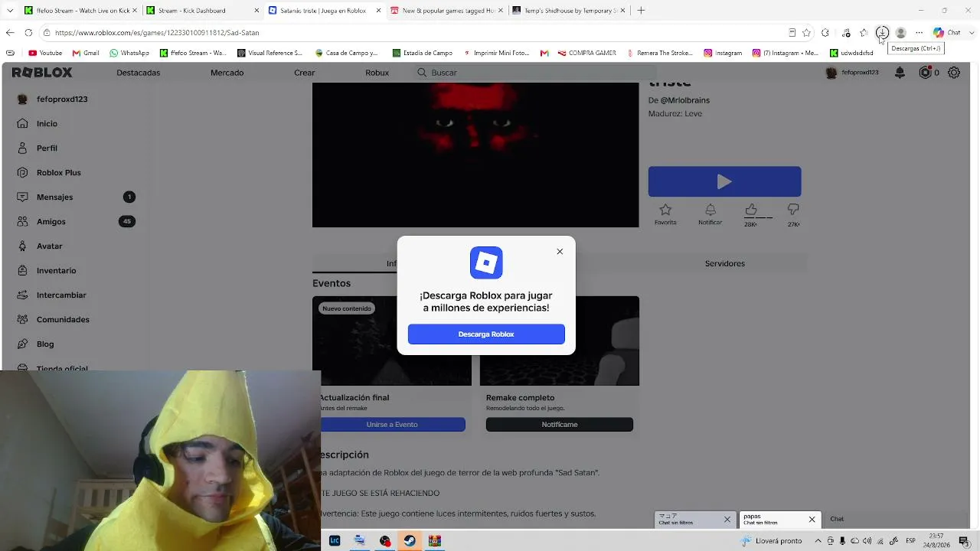Close the first 'Chat sin filtros' chat tab
Image resolution: width=980 pixels, height=551 pixels.
click(x=727, y=520)
